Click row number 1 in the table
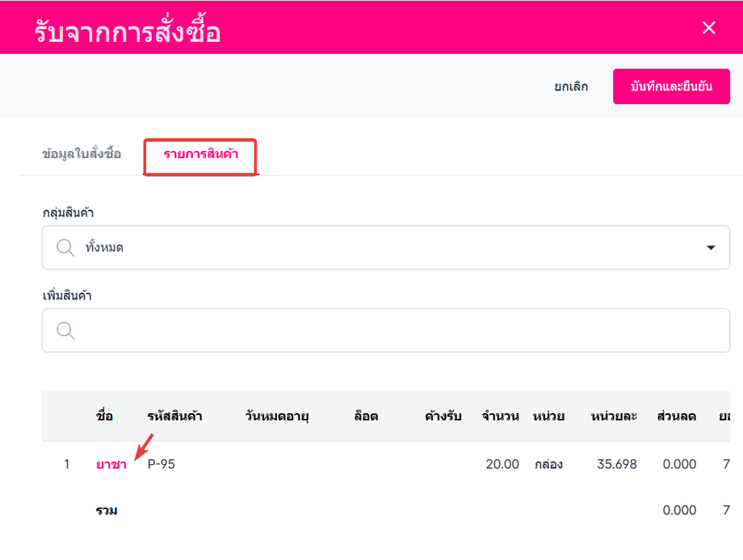 [x=67, y=464]
